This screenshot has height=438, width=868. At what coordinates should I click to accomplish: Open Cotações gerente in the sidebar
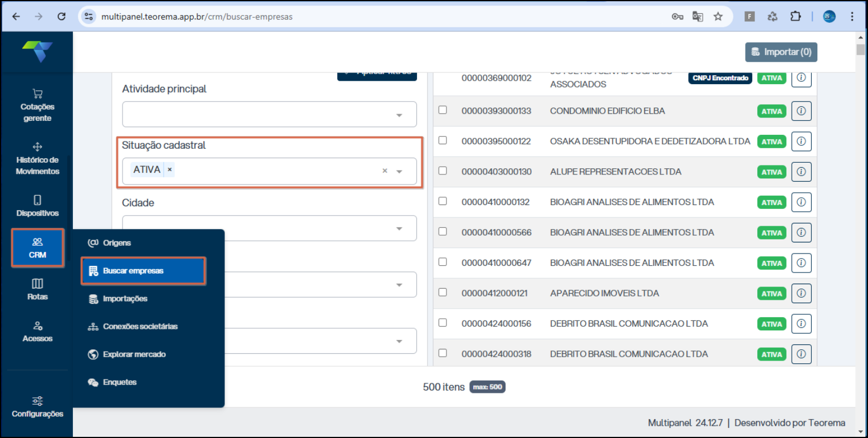(37, 105)
